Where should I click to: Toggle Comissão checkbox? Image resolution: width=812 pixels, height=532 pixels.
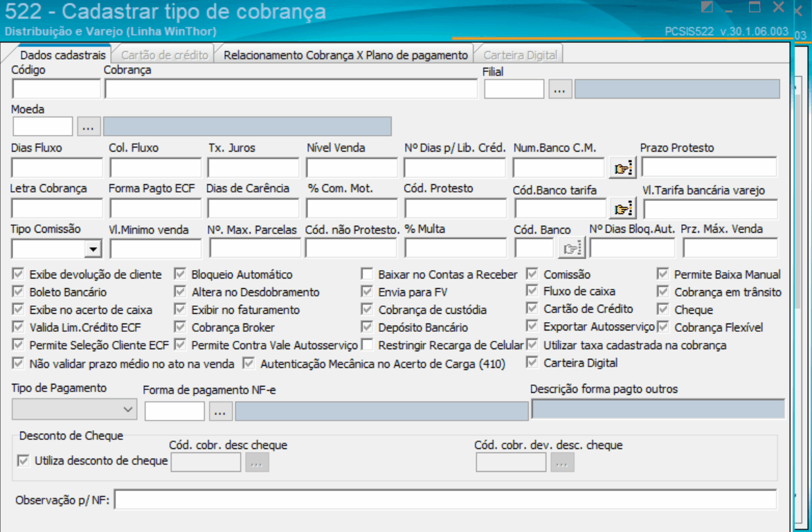point(532,274)
